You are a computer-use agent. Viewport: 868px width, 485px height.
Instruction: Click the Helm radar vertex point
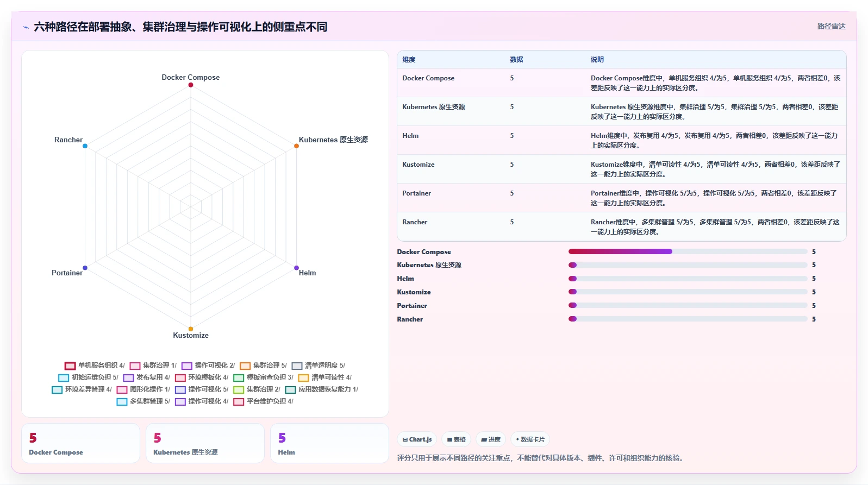click(x=296, y=268)
